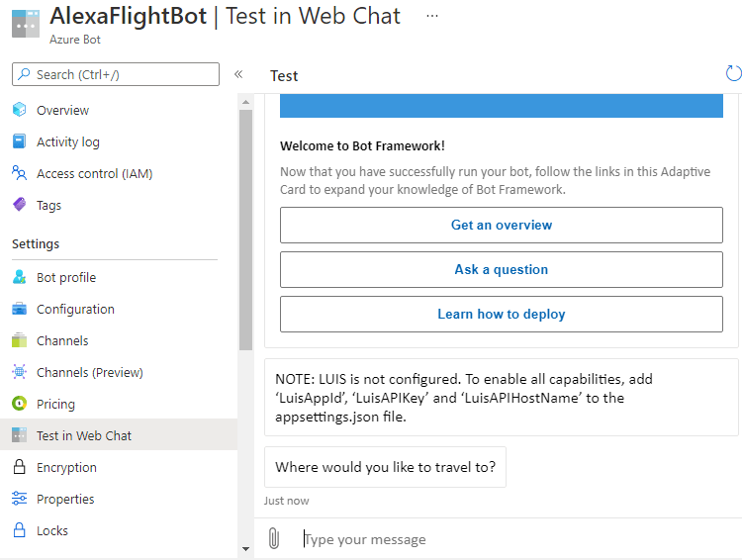Click the Configuration briefcase icon
Image resolution: width=742 pixels, height=560 pixels.
click(x=19, y=309)
